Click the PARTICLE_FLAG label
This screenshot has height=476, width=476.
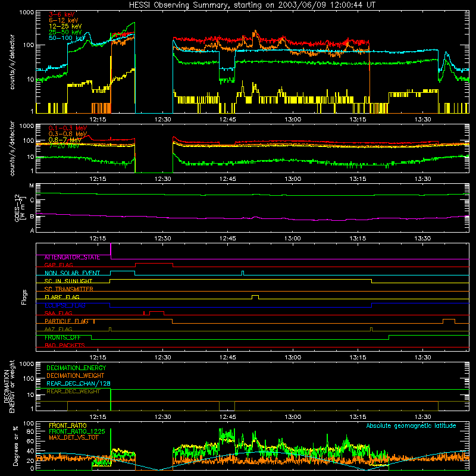(x=67, y=321)
